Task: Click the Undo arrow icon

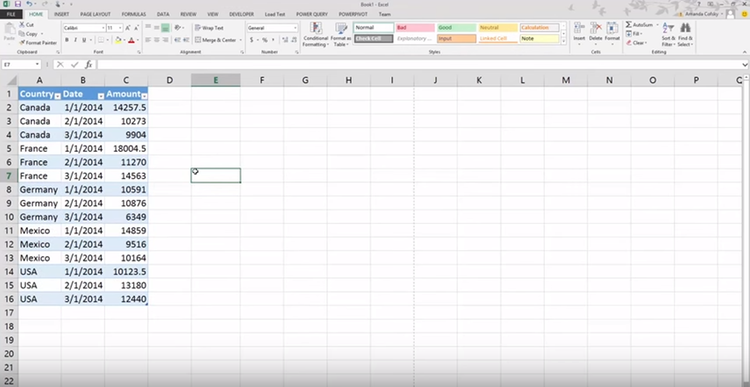Action: click(x=29, y=4)
